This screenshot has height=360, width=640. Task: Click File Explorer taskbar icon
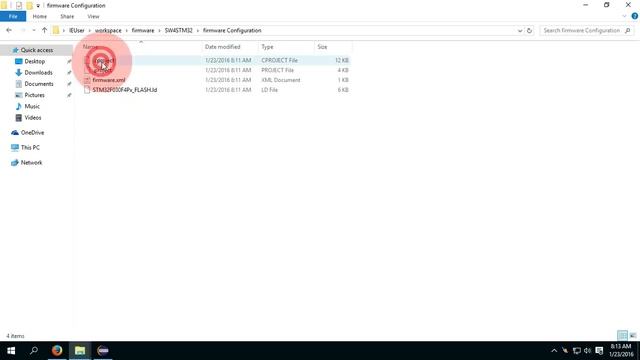(x=80, y=351)
